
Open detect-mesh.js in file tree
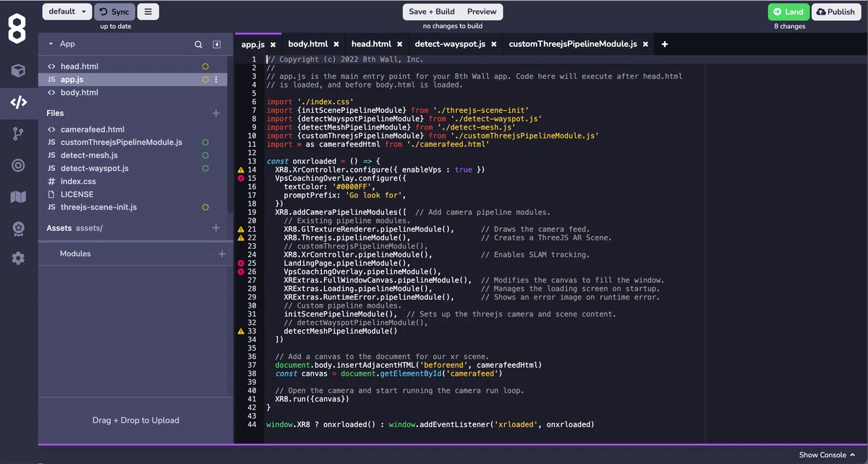[89, 155]
